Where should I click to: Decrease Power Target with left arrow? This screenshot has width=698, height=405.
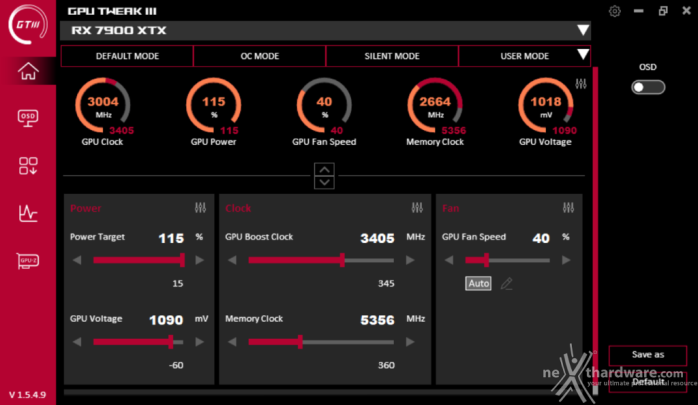[x=77, y=260]
